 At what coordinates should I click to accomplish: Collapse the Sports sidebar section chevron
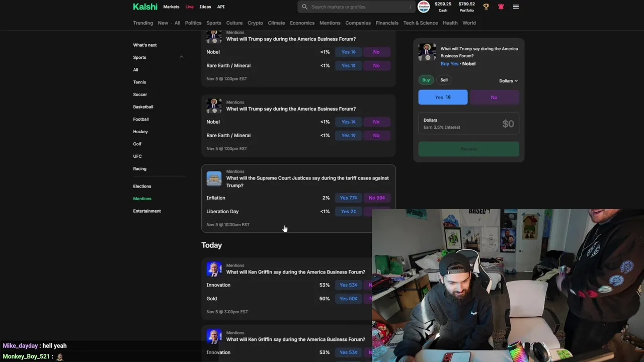[182, 57]
